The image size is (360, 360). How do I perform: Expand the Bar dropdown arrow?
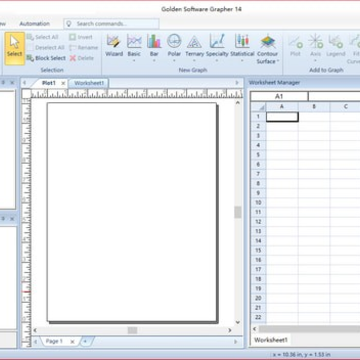tap(154, 61)
